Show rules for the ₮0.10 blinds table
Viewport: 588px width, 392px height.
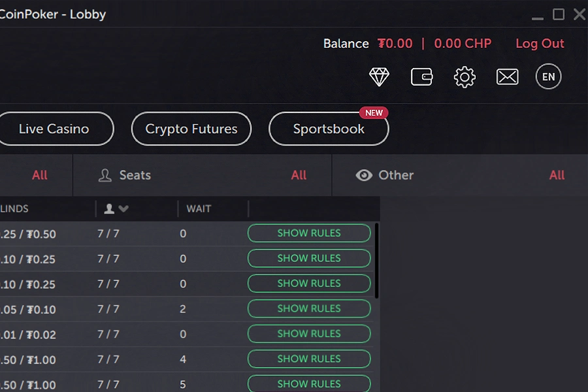309,308
